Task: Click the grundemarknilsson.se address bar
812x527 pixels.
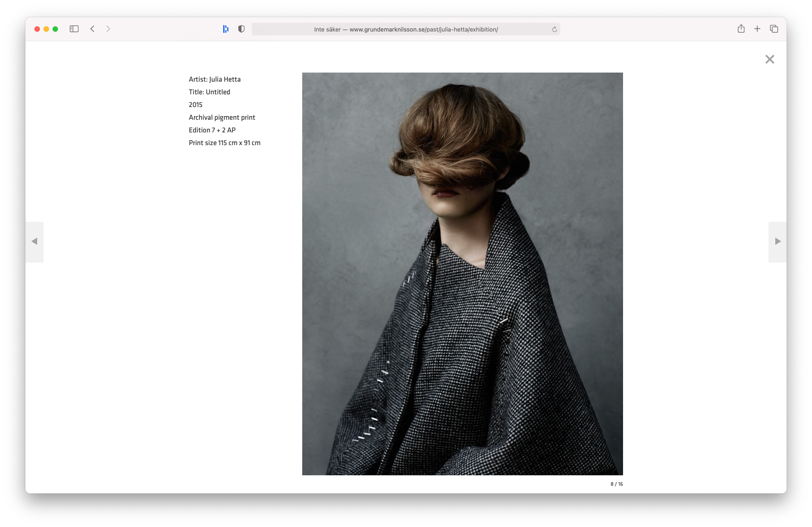Action: coord(406,29)
